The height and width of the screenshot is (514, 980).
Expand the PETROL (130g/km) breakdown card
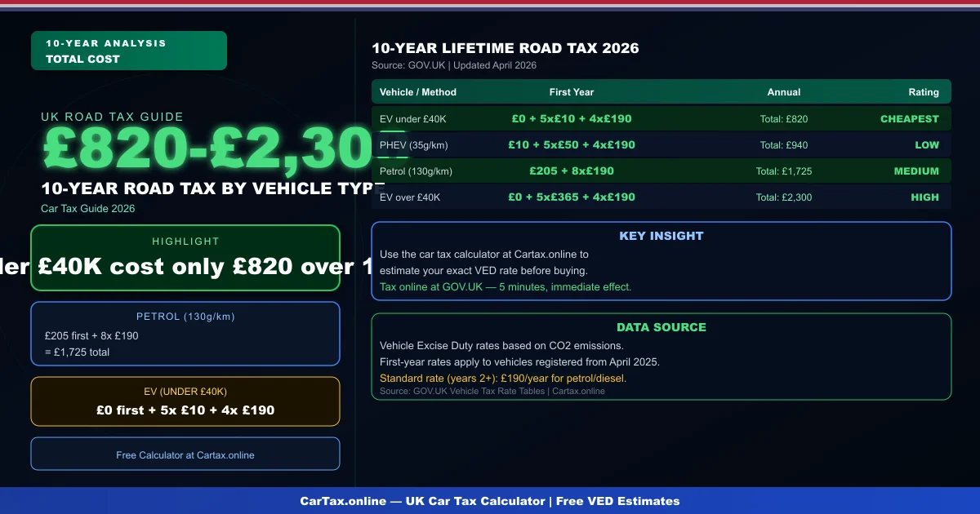tap(185, 333)
